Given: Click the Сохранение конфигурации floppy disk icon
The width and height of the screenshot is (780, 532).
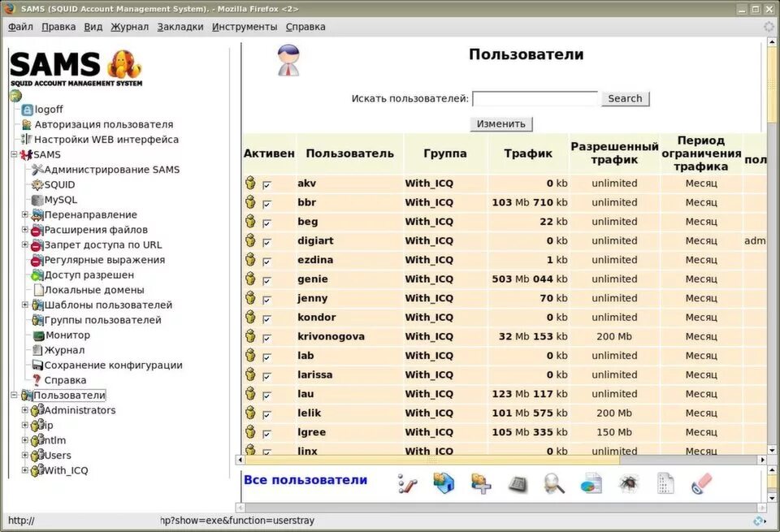Looking at the screenshot, I should (37, 365).
